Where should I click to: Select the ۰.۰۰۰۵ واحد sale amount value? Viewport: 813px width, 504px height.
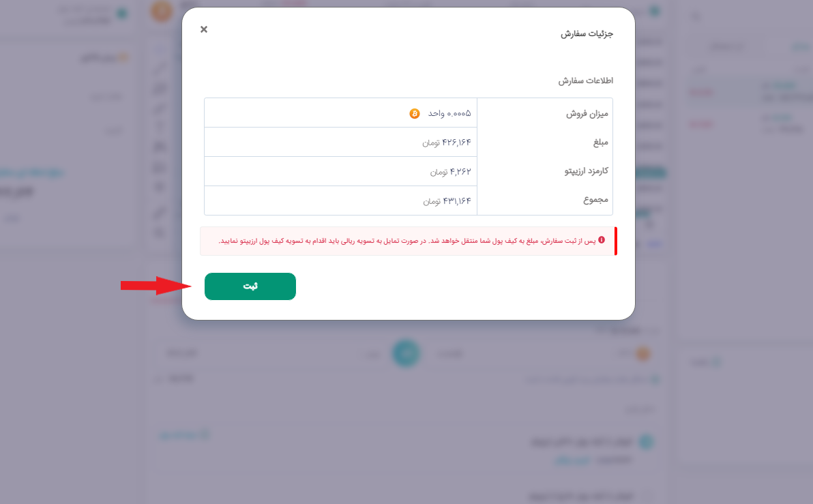click(449, 114)
